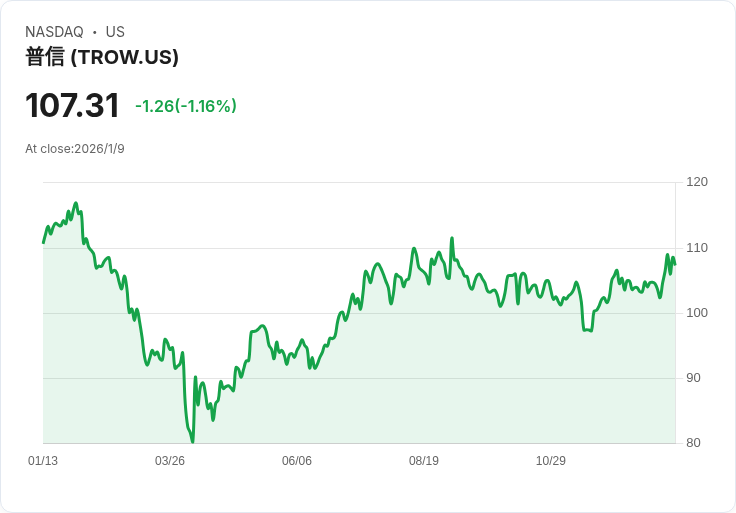Click the At close:2026/1/9 timestamp

75,149
